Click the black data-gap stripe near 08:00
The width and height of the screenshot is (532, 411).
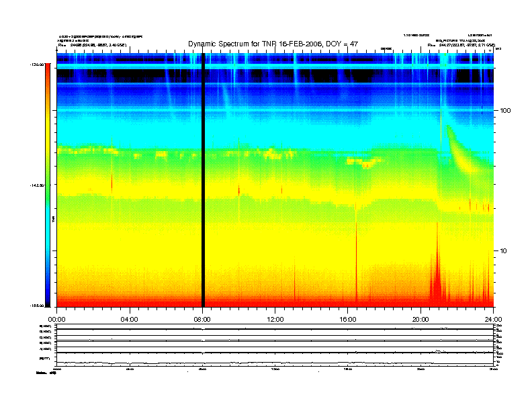204,180
